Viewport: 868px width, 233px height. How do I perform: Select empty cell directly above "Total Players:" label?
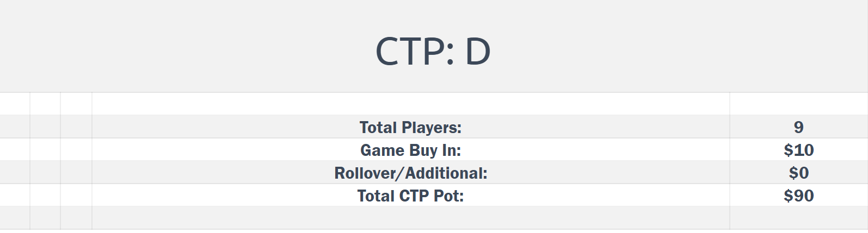pos(410,104)
